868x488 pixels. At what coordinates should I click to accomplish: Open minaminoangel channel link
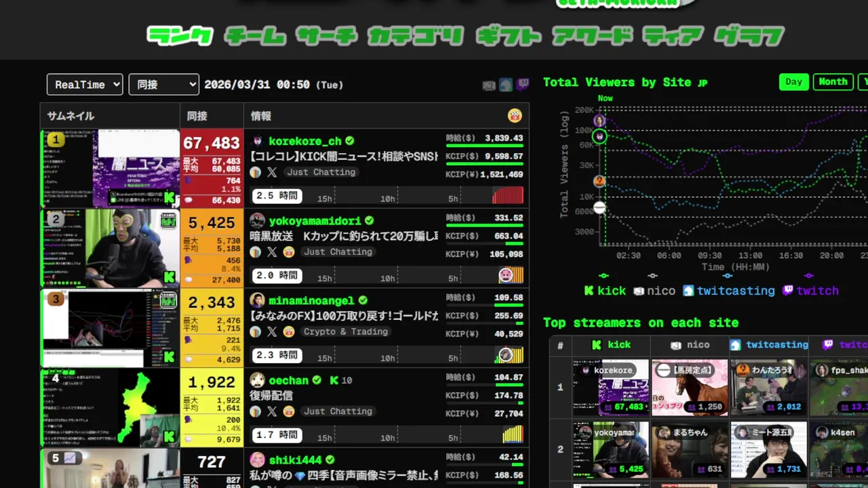(x=312, y=300)
